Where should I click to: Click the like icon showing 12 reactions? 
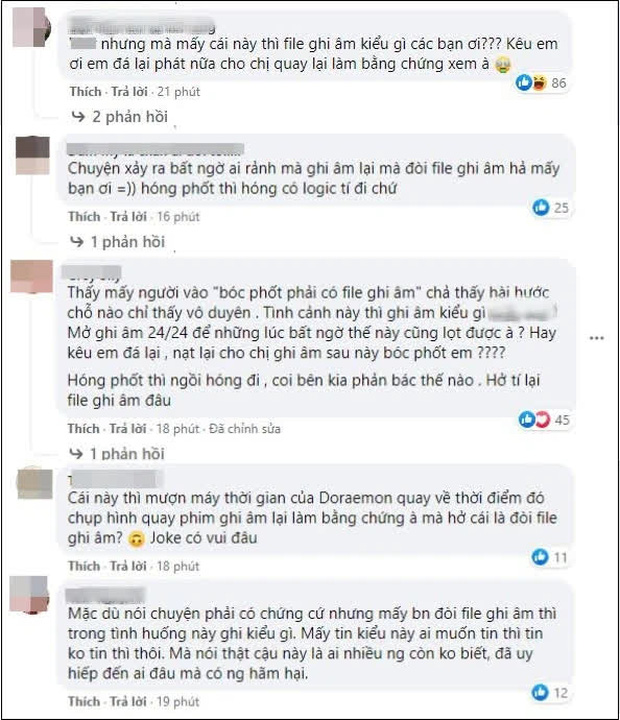(x=540, y=692)
